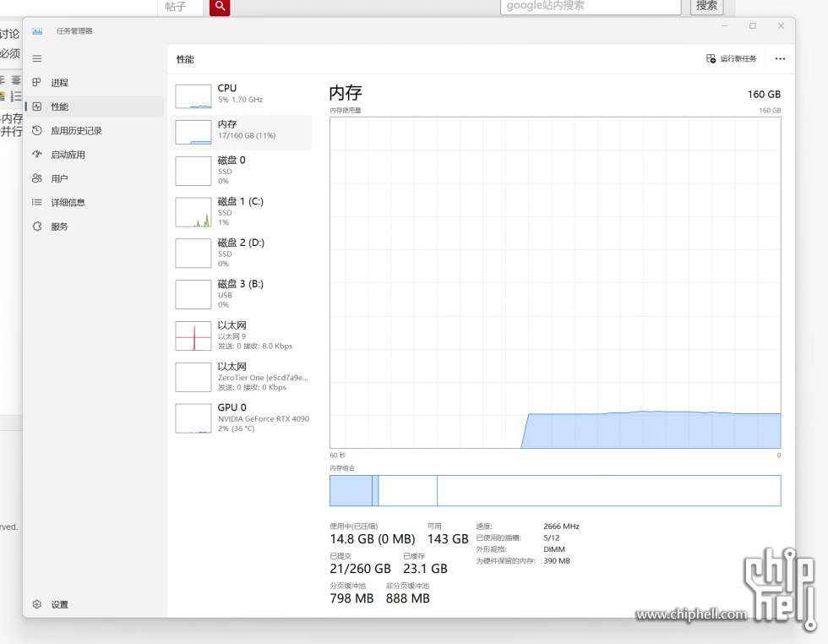Click the Run new task (运行新任务) button label

coord(738,58)
